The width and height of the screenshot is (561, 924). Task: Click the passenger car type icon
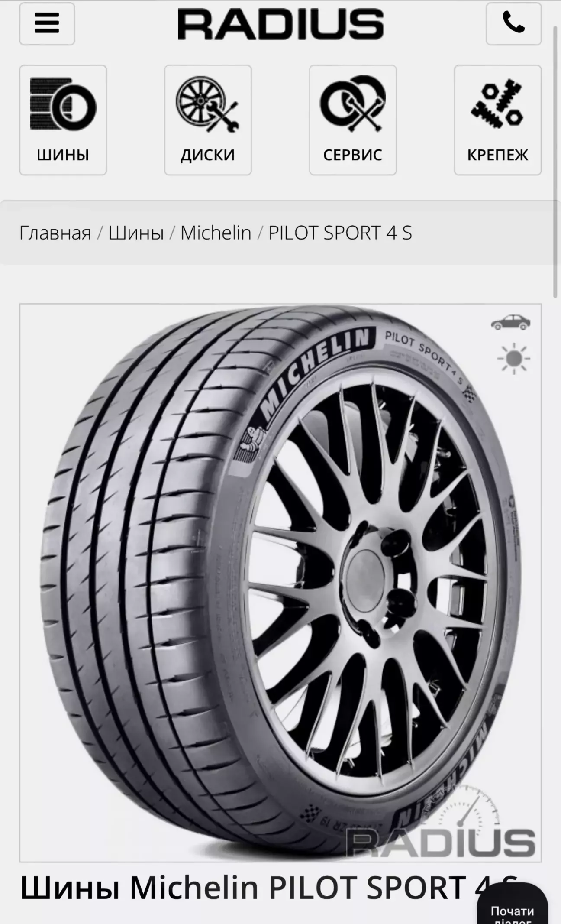tap(510, 322)
